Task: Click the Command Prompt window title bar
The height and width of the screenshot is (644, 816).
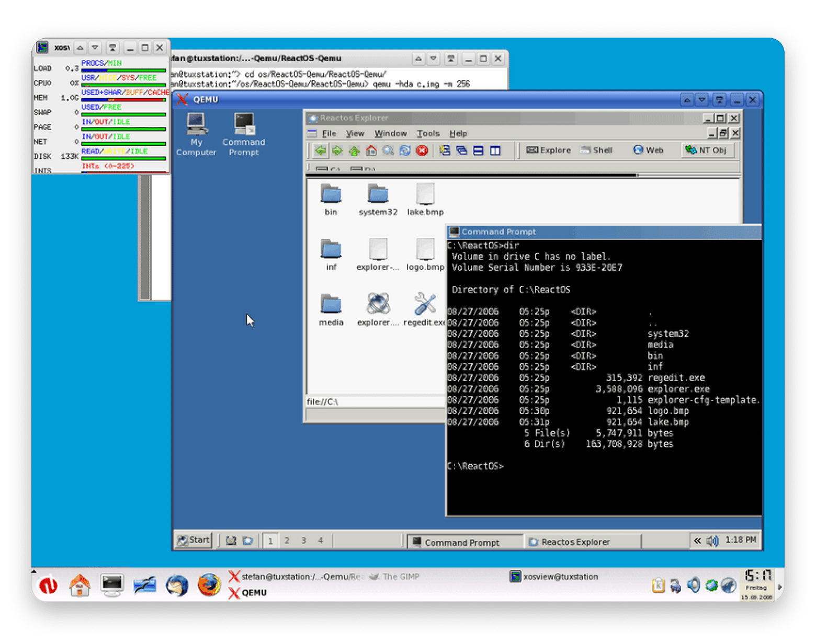Action: pos(604,232)
